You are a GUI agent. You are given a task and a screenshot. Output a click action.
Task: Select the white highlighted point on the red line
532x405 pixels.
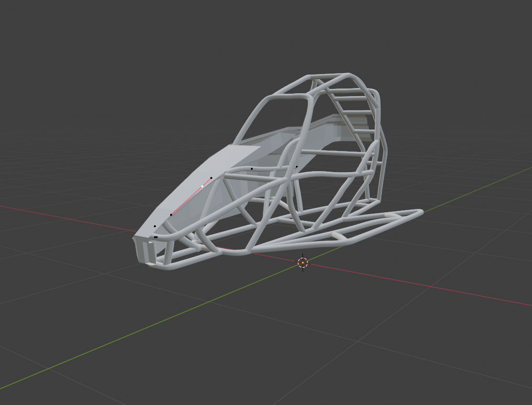(x=202, y=186)
